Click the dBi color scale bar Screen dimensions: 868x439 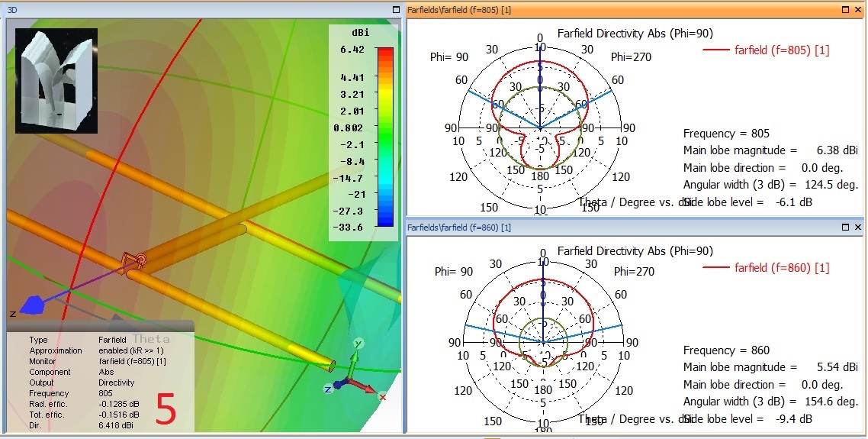[384, 137]
